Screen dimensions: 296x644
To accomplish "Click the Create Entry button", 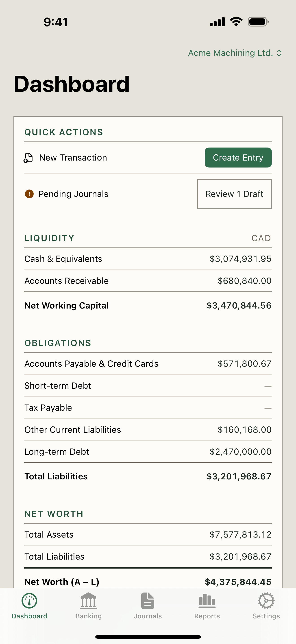I will coord(238,157).
